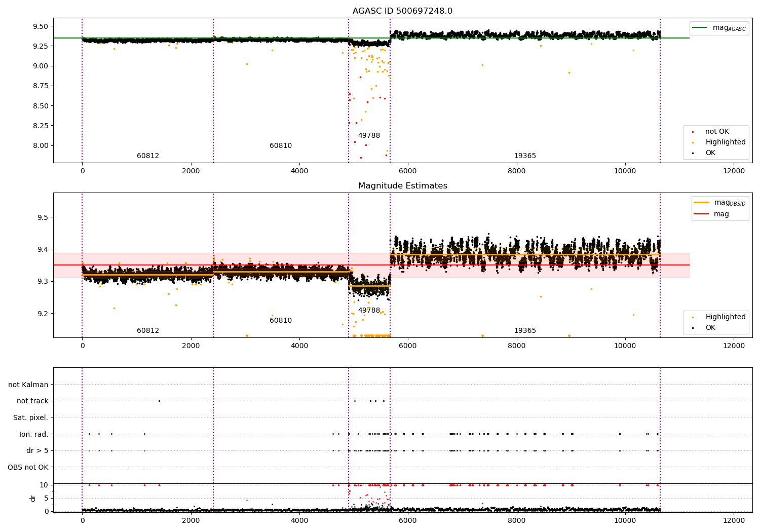This screenshot has width=760, height=532.
Task: Click OBSID label 60810 in Magnitude Estimates plot
Action: coord(281,321)
